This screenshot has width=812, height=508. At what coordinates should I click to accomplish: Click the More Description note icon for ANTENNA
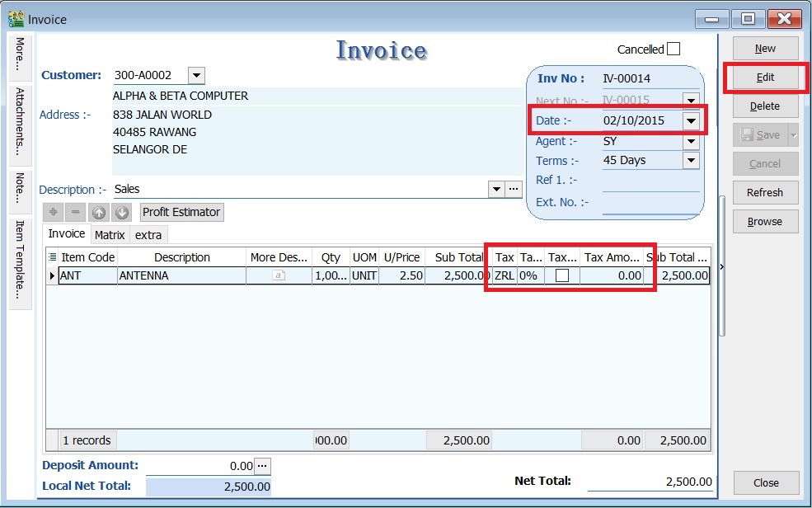279,276
